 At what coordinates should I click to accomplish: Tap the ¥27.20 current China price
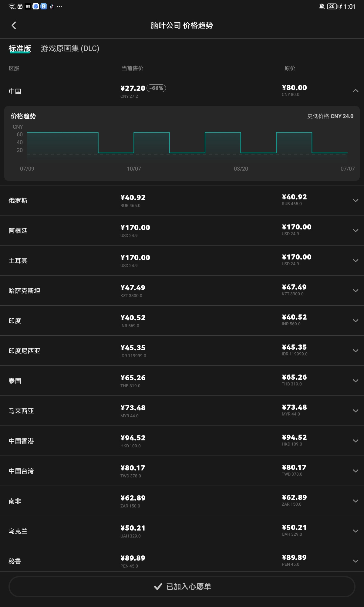[x=133, y=88]
